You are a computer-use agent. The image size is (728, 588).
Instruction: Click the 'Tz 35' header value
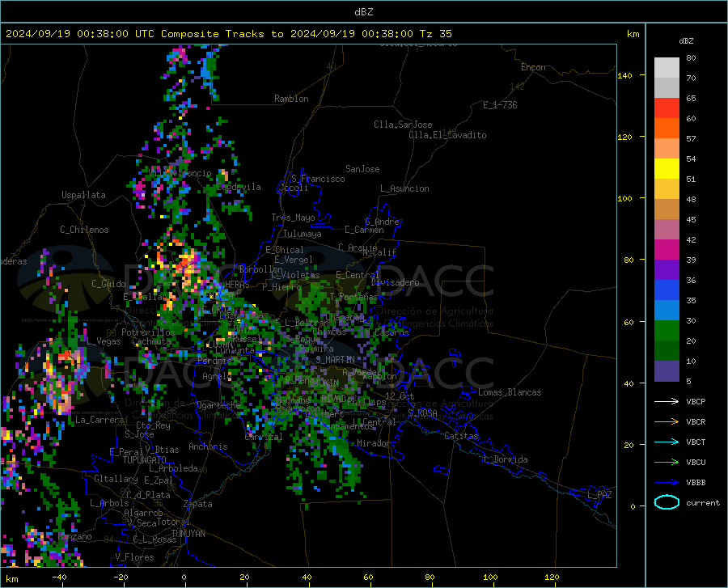(x=435, y=34)
